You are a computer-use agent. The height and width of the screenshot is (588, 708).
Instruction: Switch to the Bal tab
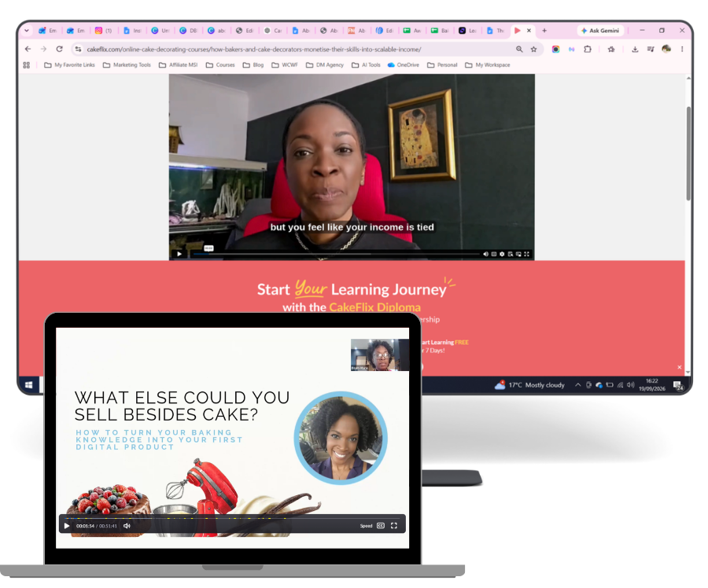[440, 31]
